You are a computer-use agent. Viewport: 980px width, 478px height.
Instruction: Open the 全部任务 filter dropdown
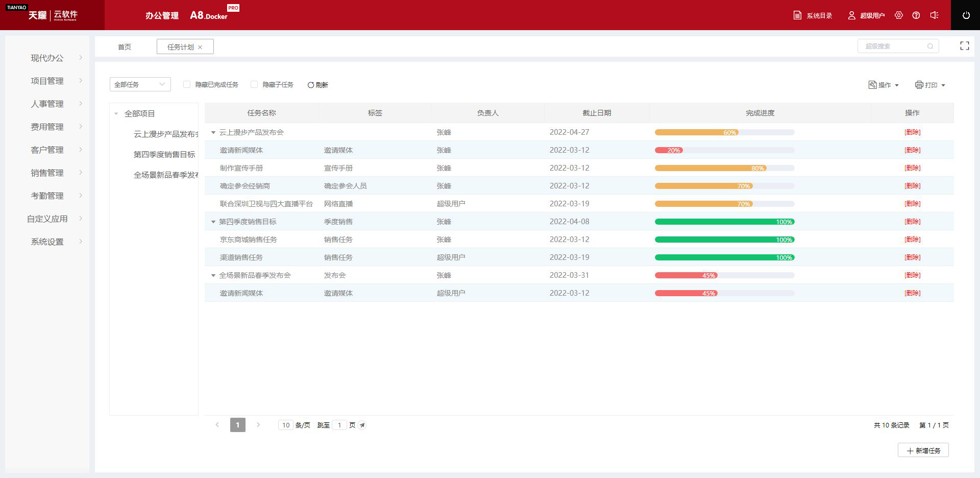[x=140, y=84]
